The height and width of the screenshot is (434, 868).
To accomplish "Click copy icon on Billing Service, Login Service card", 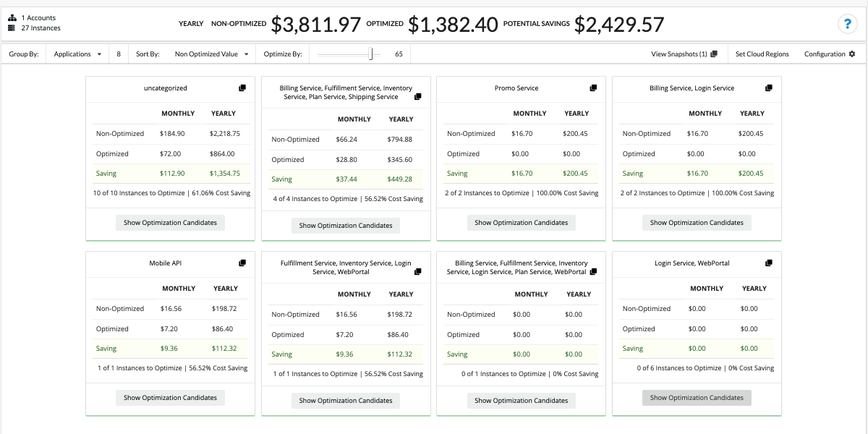I will click(x=768, y=88).
